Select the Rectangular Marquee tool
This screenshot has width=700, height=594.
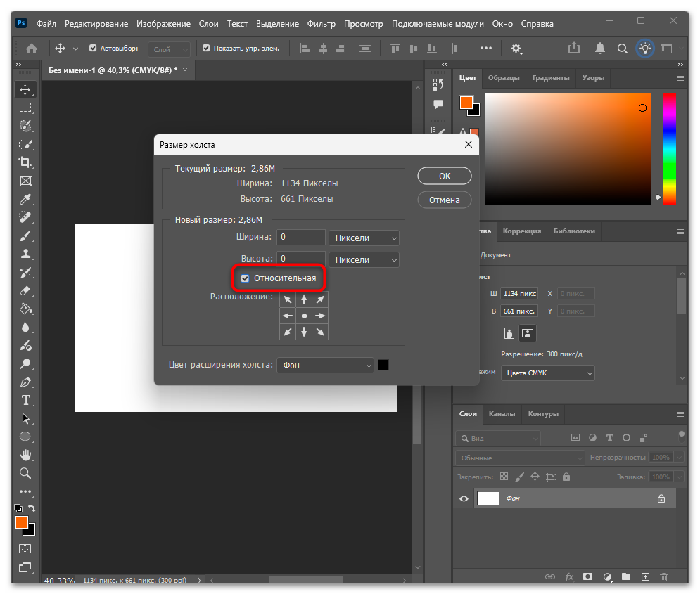coord(25,108)
